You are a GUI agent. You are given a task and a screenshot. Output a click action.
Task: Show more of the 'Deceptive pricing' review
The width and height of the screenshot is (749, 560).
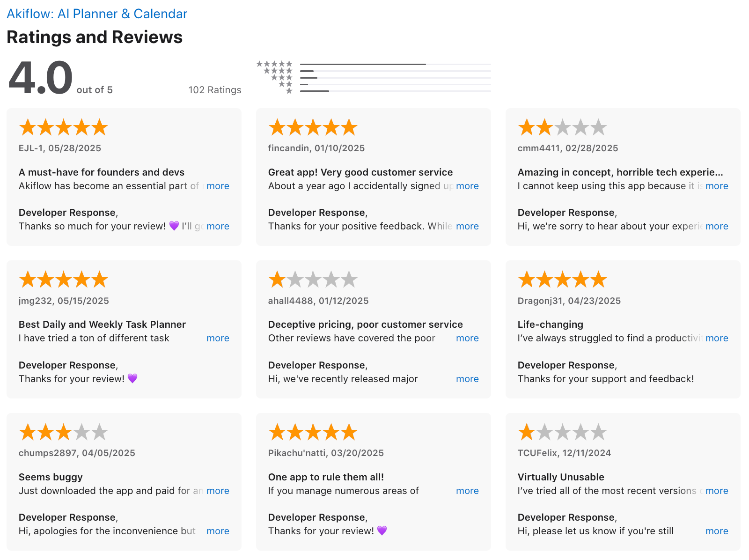(467, 338)
